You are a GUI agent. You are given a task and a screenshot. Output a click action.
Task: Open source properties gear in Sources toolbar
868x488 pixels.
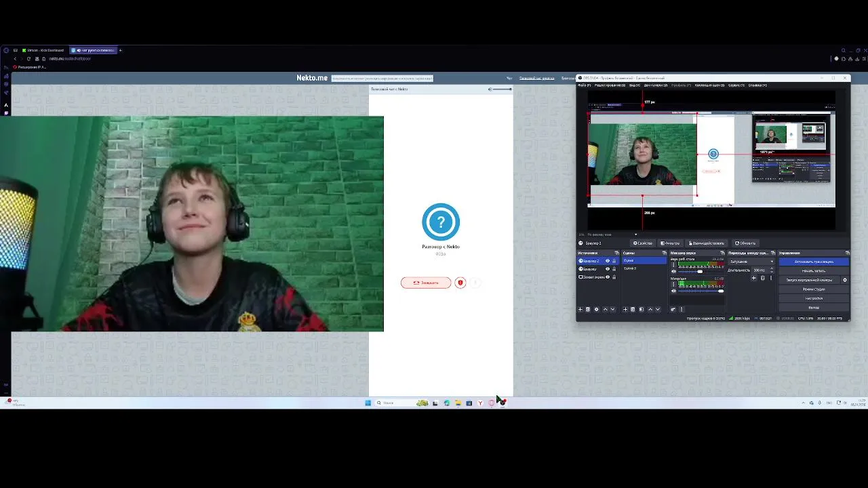click(597, 309)
